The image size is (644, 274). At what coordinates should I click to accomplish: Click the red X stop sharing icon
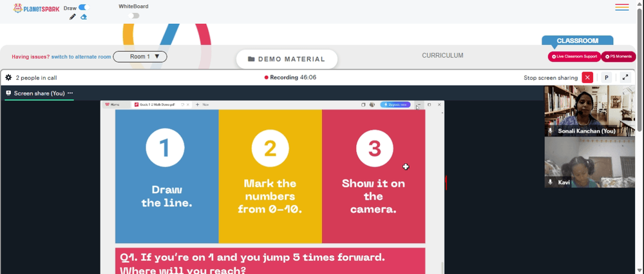[587, 77]
